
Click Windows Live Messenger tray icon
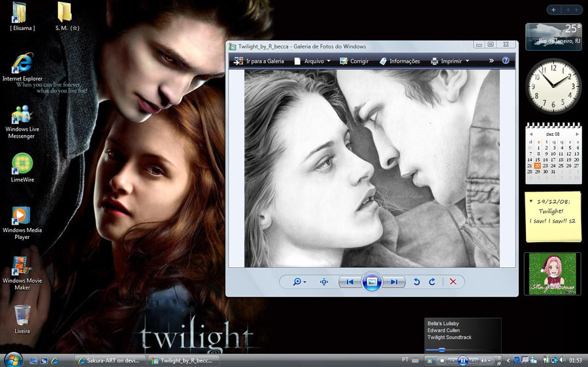tap(533, 360)
